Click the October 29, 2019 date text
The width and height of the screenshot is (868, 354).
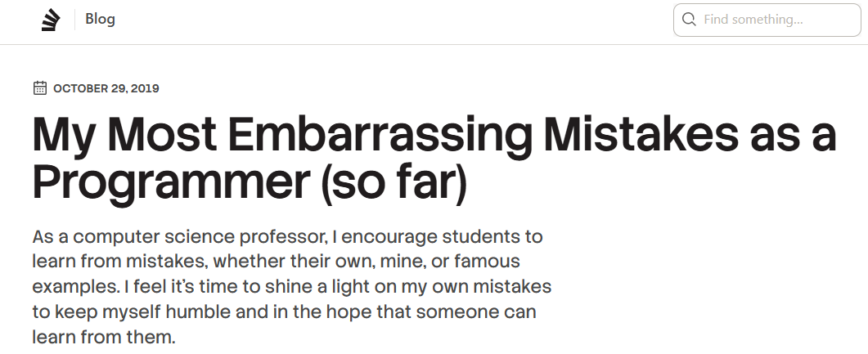coord(106,88)
